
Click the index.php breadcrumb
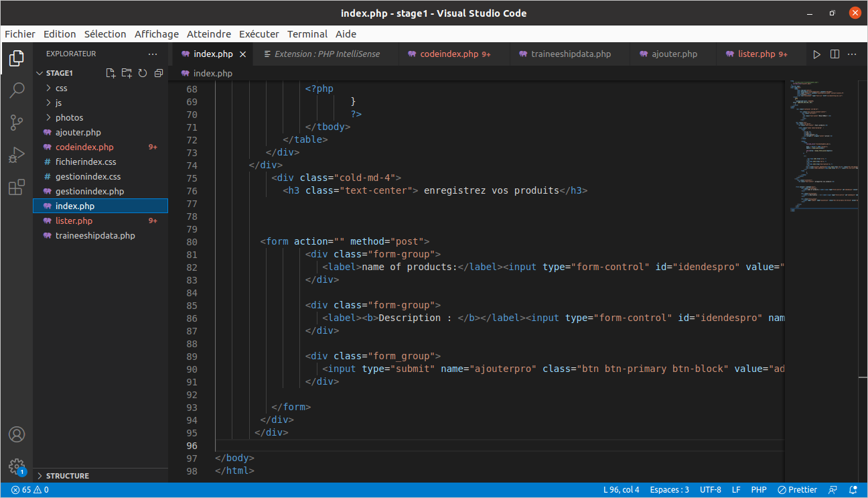coord(207,73)
